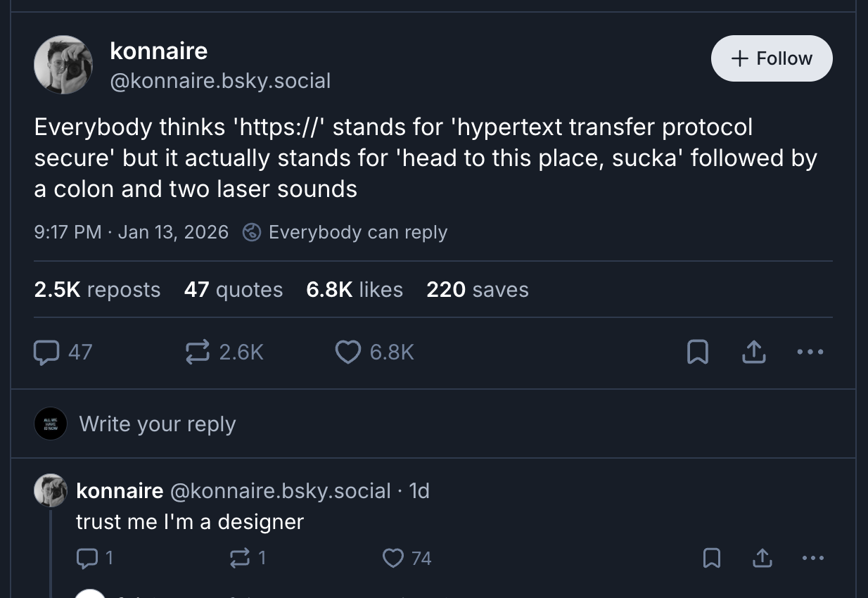The width and height of the screenshot is (868, 598).
Task: Follow konnaire with the Follow button
Action: (772, 58)
